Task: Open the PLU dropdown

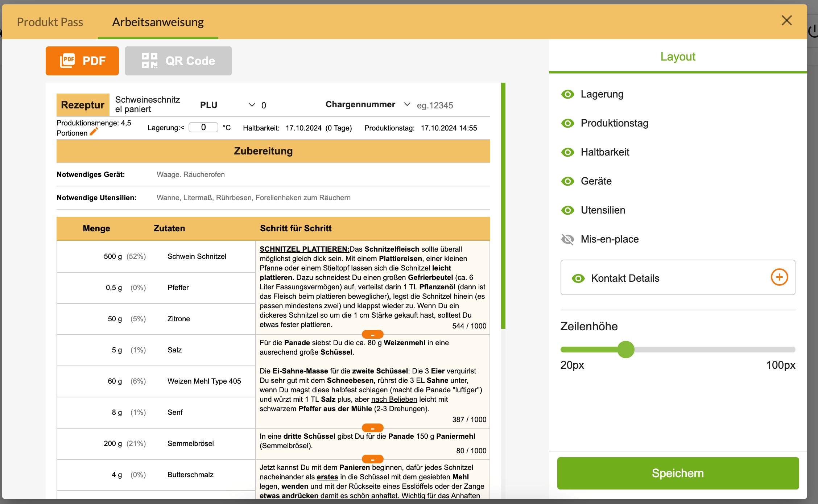Action: [252, 105]
